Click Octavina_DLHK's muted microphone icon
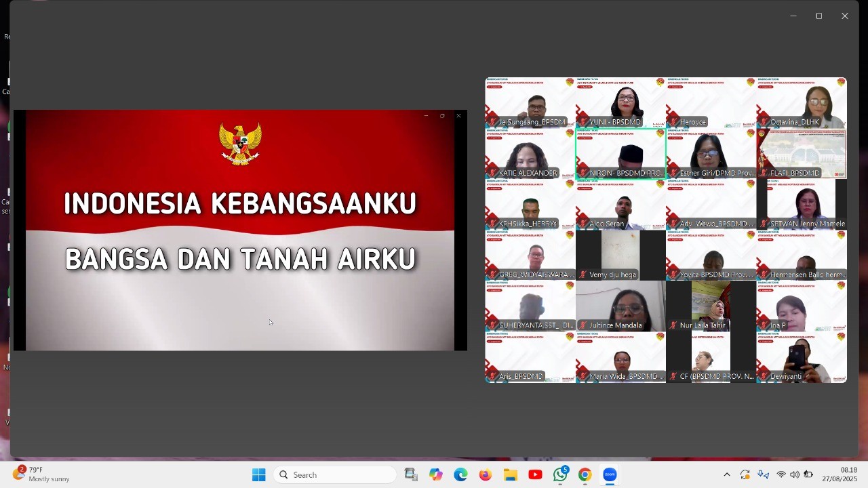 tap(764, 122)
